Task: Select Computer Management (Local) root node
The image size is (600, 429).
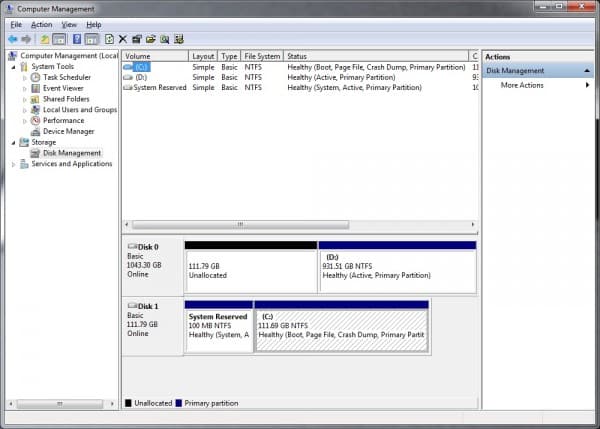Action: click(x=69, y=56)
